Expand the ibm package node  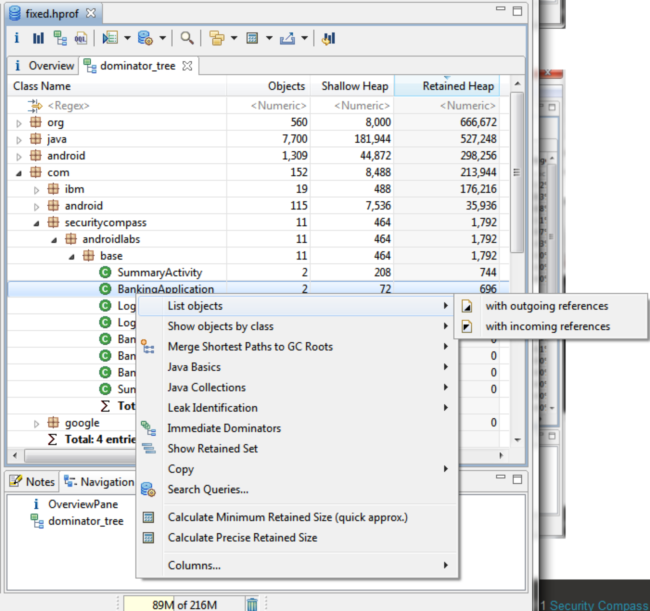36,190
